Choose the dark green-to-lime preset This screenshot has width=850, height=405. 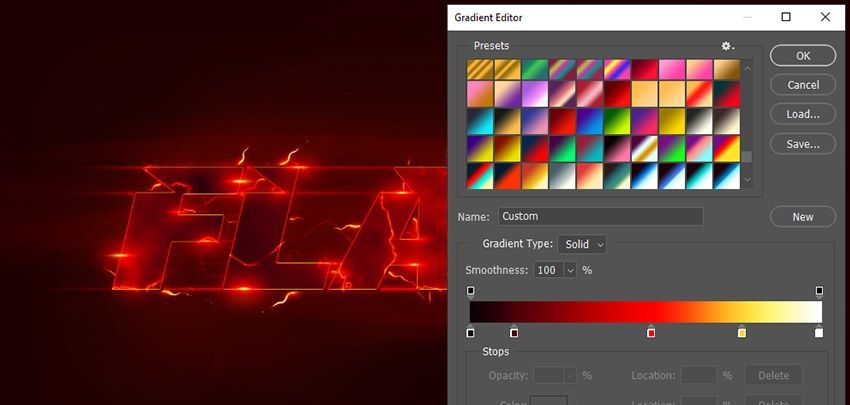(617, 121)
